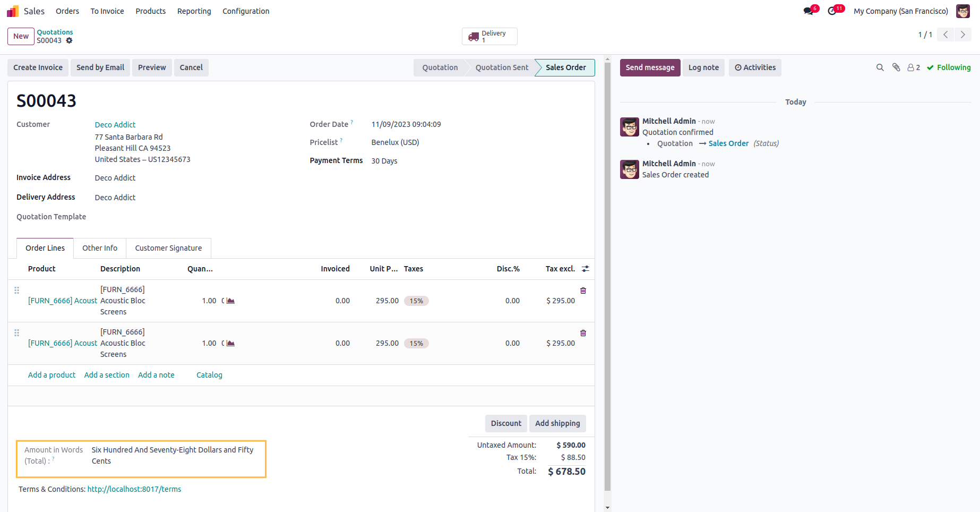
Task: Open the chatter search magnifier icon
Action: 880,67
